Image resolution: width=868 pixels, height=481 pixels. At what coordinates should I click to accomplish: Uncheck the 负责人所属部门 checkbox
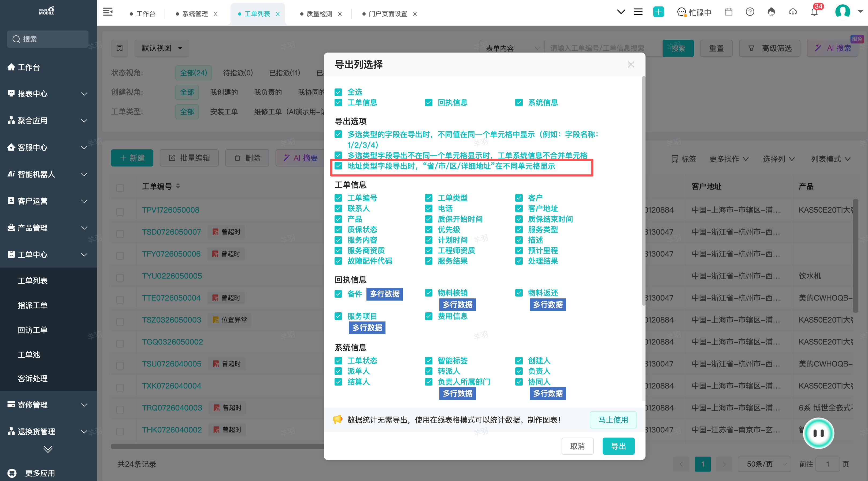pyautogui.click(x=429, y=382)
